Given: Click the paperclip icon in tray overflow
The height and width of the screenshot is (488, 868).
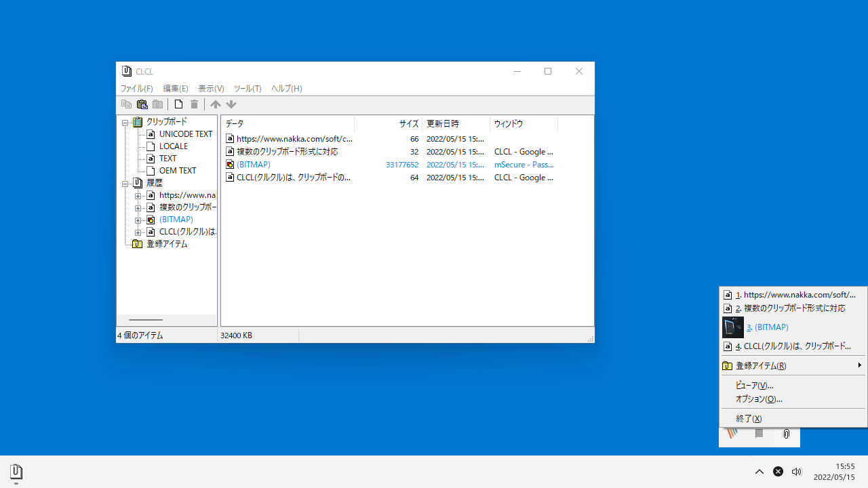Looking at the screenshot, I should 787,434.
